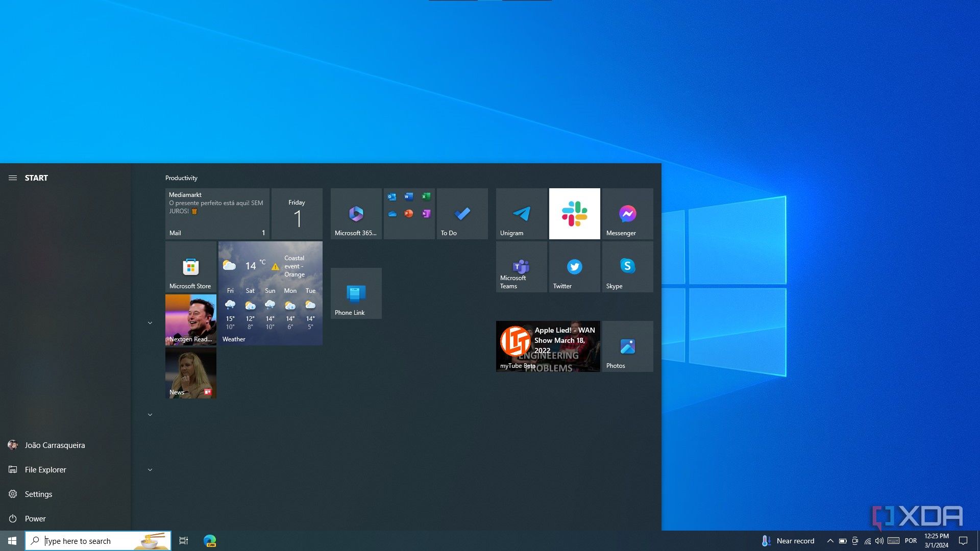Expand the chevron beside File Explorer
Image resolution: width=980 pixels, height=551 pixels.
pyautogui.click(x=150, y=470)
